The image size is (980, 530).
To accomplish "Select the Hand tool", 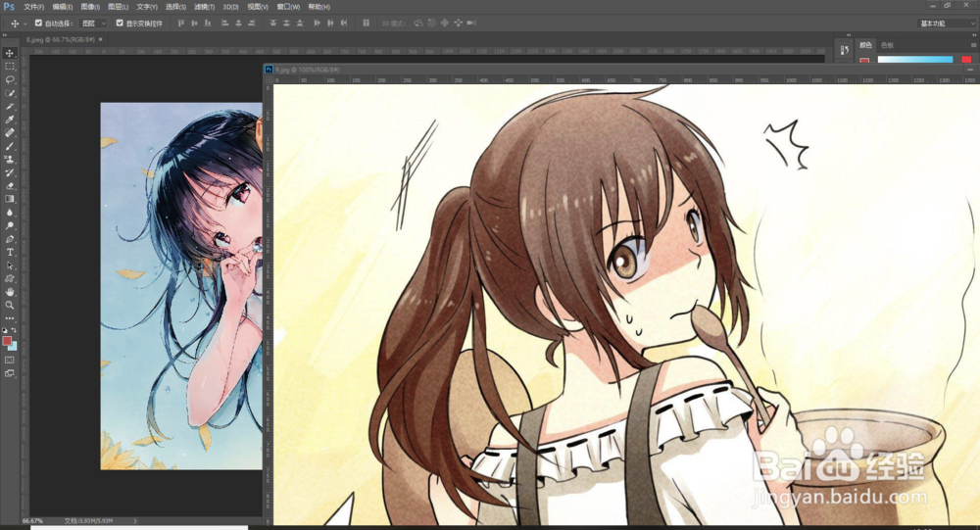I will [10, 292].
